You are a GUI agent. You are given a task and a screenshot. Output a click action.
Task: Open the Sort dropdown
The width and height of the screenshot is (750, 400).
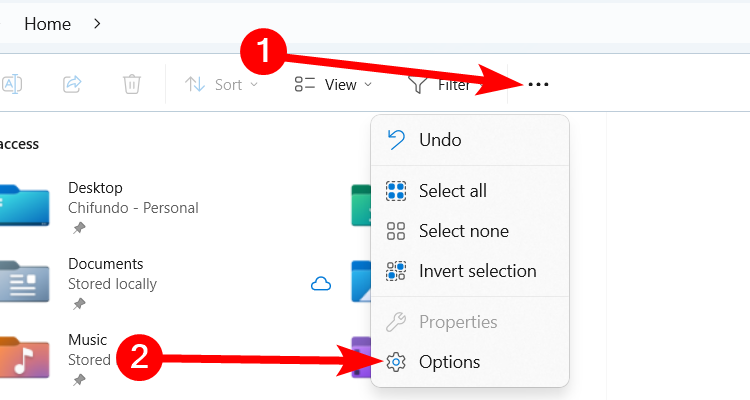pyautogui.click(x=222, y=85)
